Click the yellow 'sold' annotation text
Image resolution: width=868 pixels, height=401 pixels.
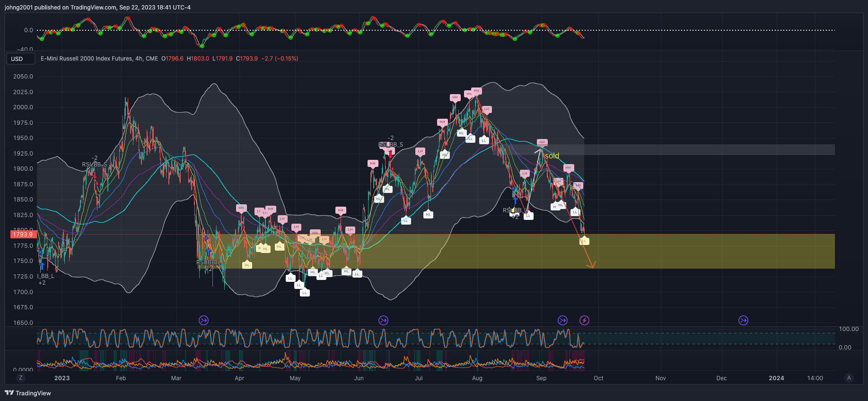552,156
